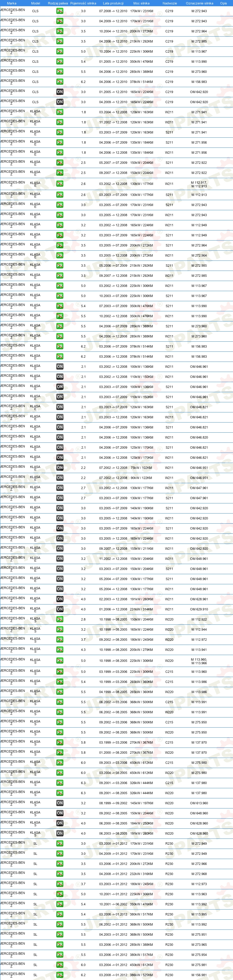233x980 pixels.
Task: Click the petrol icon in the CLS 5.4 row
Action: 60,62
